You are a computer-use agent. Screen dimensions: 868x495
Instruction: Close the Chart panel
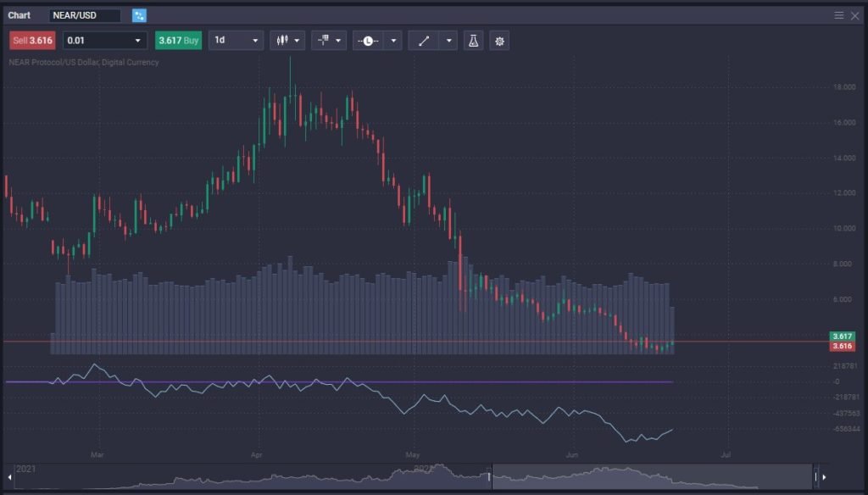click(x=854, y=15)
